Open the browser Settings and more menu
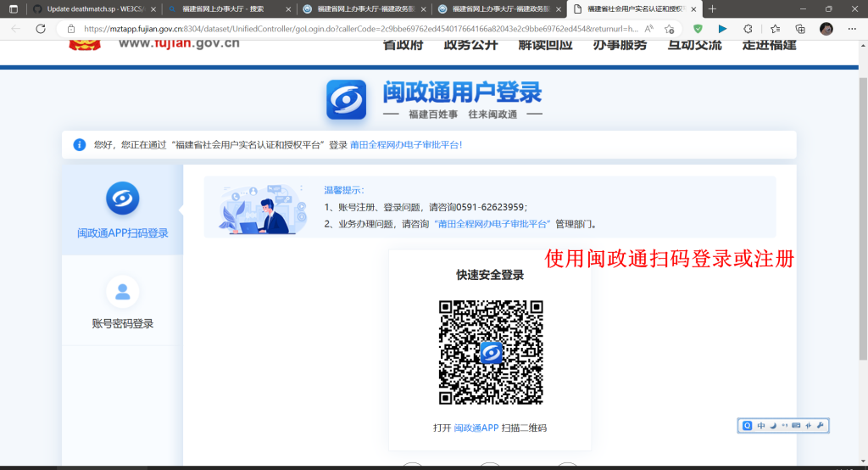 (852, 29)
